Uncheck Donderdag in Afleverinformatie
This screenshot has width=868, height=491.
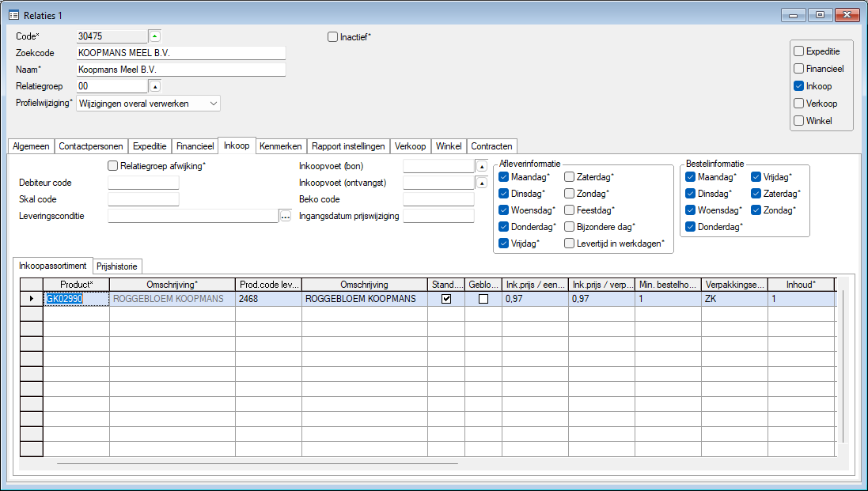point(504,227)
